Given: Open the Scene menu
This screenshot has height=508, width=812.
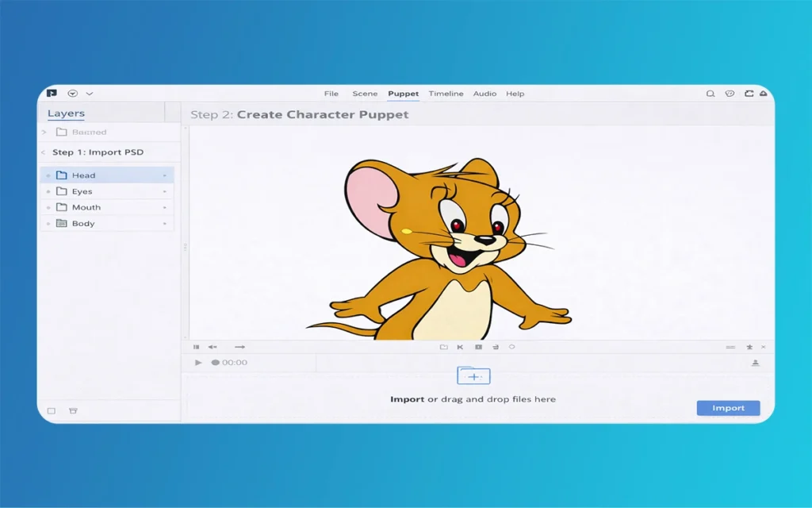Looking at the screenshot, I should tap(365, 94).
